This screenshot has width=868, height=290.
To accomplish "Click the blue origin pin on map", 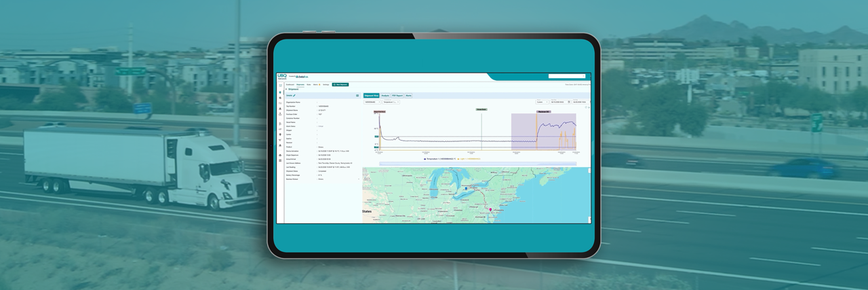I will click(x=466, y=187).
